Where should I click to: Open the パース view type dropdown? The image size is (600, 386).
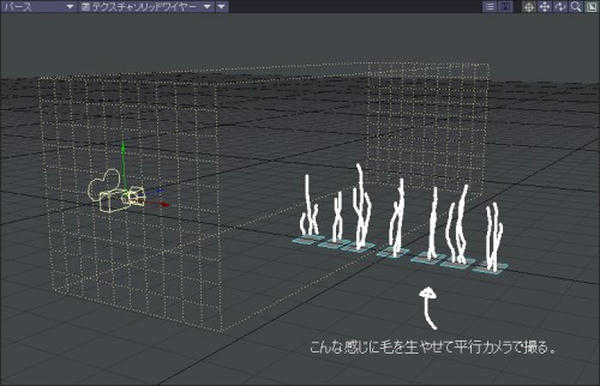38,7
